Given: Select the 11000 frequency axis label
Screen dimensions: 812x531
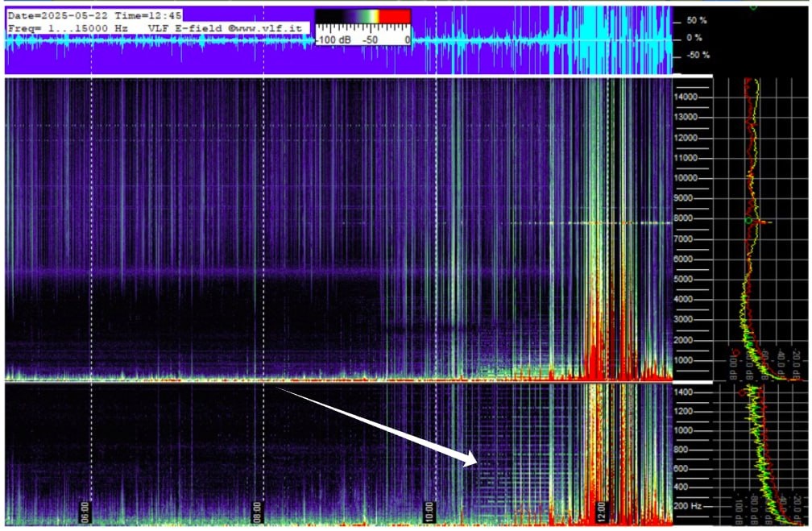Looking at the screenshot, I should 686,158.
